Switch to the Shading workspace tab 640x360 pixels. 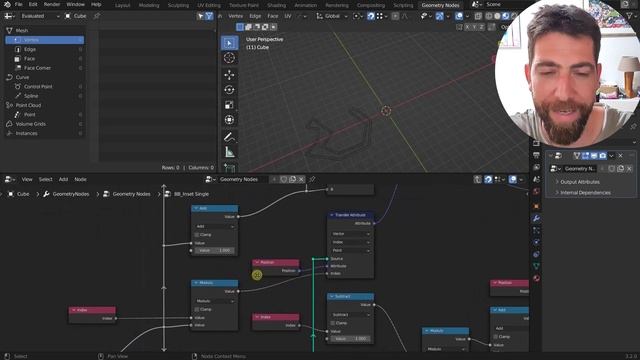276,5
